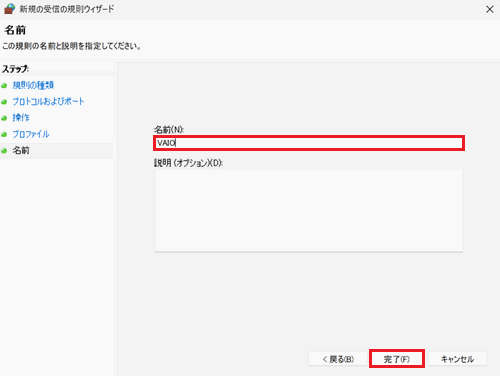Go to the プロファイル step
This screenshot has height=376, width=500.
pyautogui.click(x=31, y=134)
